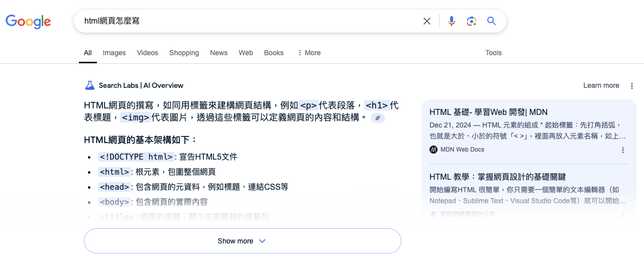The height and width of the screenshot is (261, 644).
Task: Click the <p> code tag in the overview
Action: pyautogui.click(x=308, y=105)
